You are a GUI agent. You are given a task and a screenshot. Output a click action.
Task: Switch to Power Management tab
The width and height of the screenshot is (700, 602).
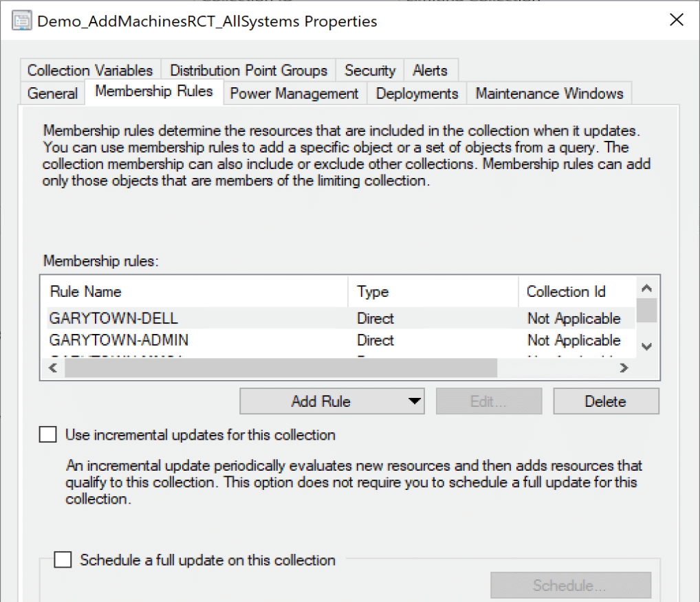(x=294, y=93)
